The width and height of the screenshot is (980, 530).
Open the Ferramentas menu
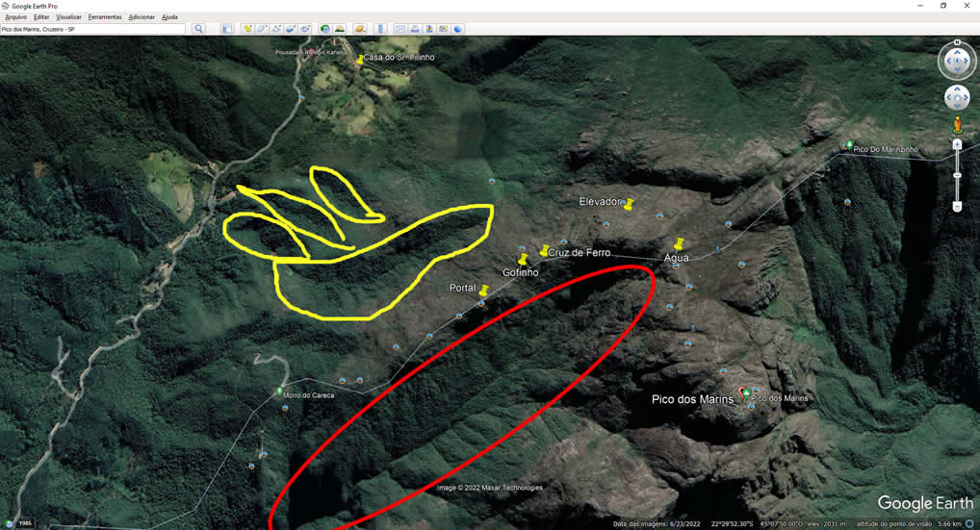point(105,17)
